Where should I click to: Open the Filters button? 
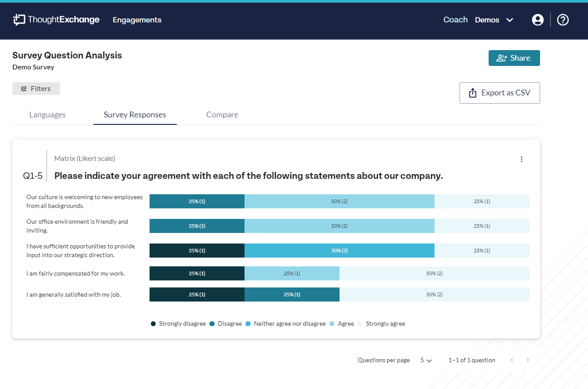tap(36, 89)
